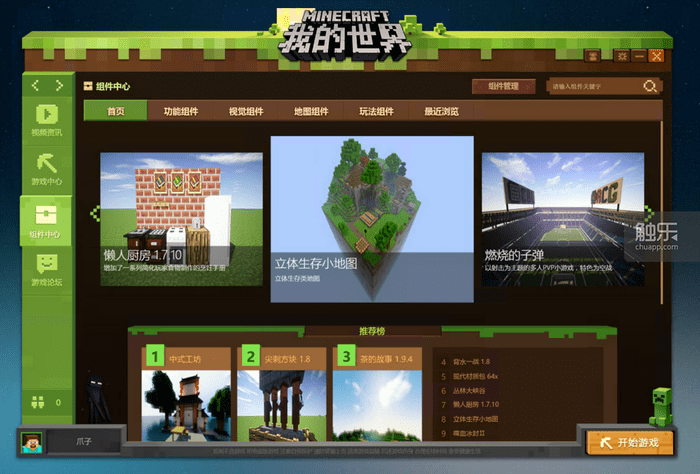Screen dimensions: 700x474
Task: Open the 现代材质包 64x ranking entry
Action: pos(475,376)
